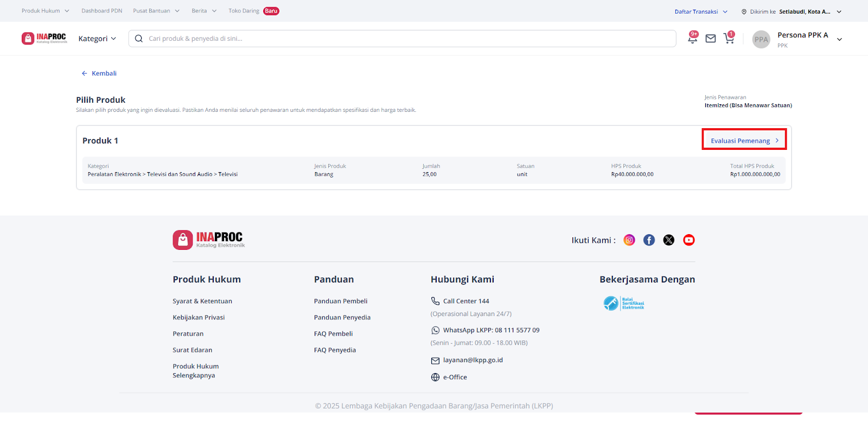868x422 pixels.
Task: Click the phone icon beside Call Center
Action: pyautogui.click(x=435, y=301)
